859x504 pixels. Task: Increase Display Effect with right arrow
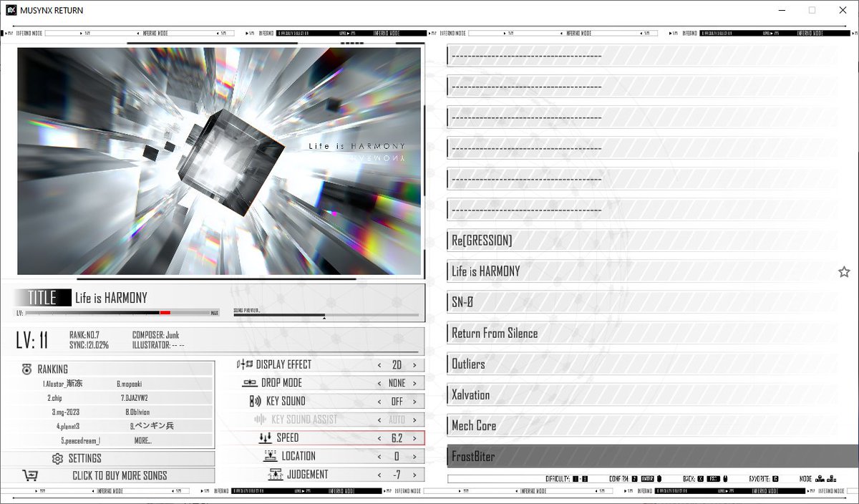pos(414,365)
